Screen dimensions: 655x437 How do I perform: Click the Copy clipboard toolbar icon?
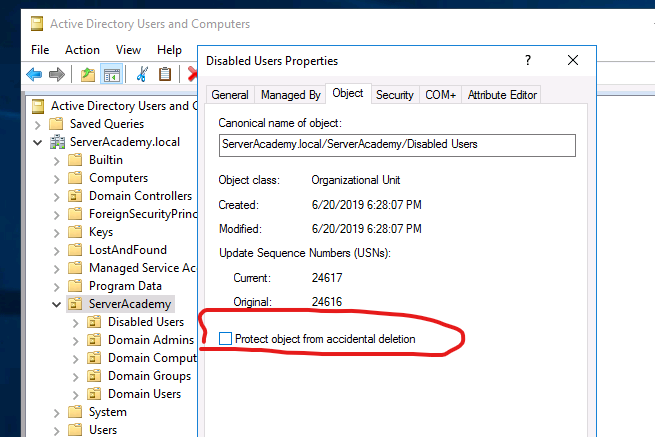click(165, 74)
